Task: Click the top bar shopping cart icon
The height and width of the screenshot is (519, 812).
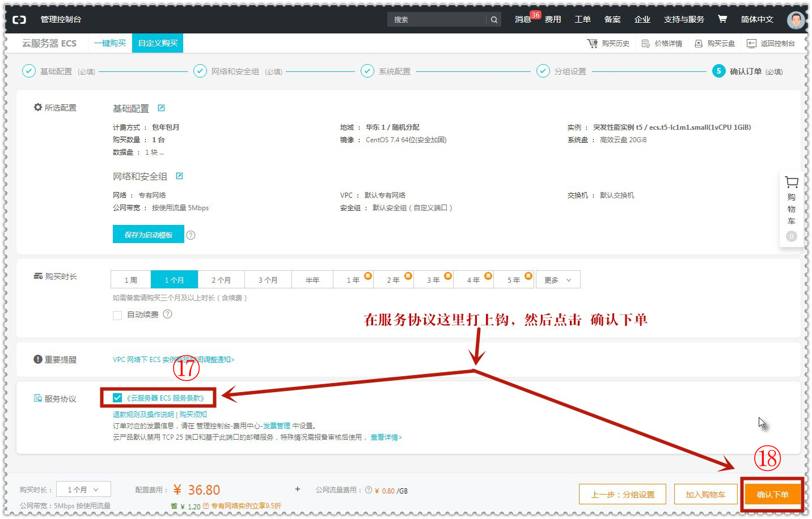Action: 722,19
